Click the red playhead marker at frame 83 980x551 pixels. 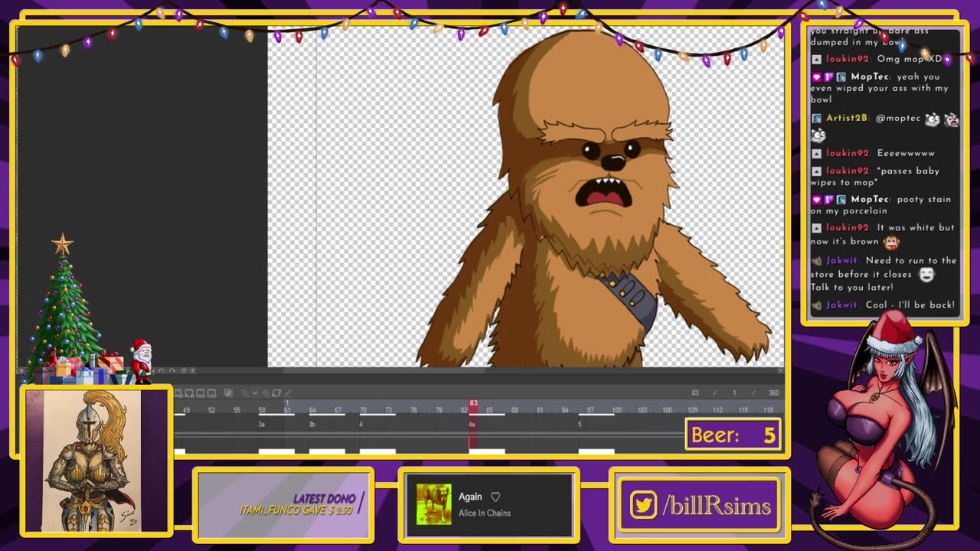(473, 403)
